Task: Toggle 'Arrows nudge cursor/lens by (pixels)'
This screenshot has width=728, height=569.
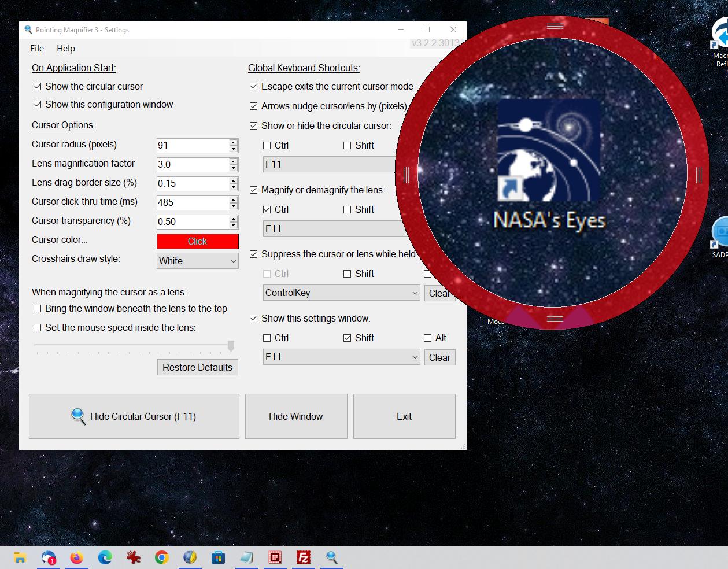Action: [x=253, y=106]
